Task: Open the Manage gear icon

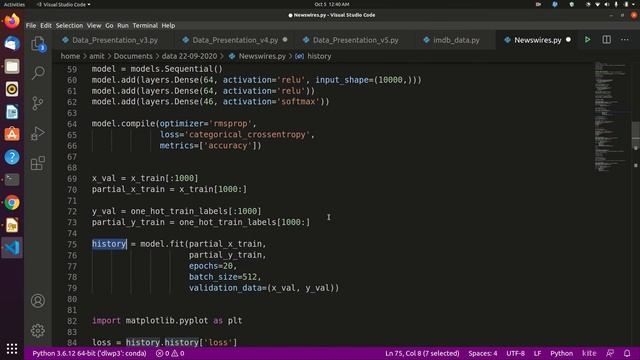Action: (38, 330)
